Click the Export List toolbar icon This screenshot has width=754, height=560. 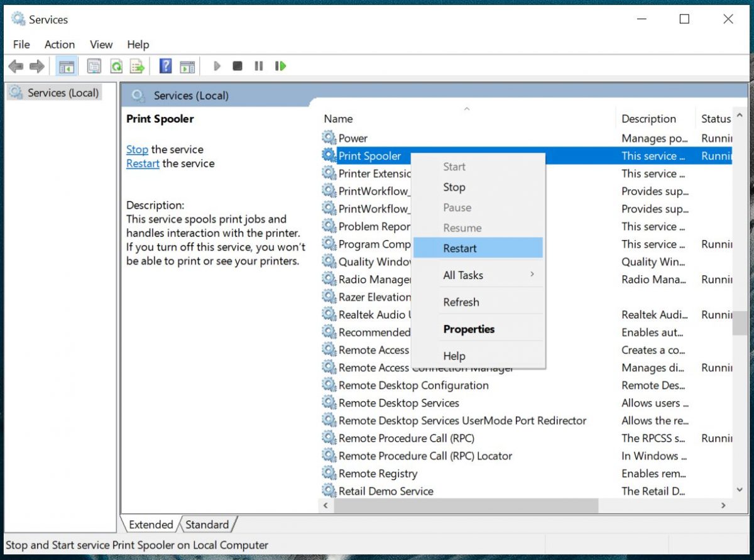(x=137, y=66)
